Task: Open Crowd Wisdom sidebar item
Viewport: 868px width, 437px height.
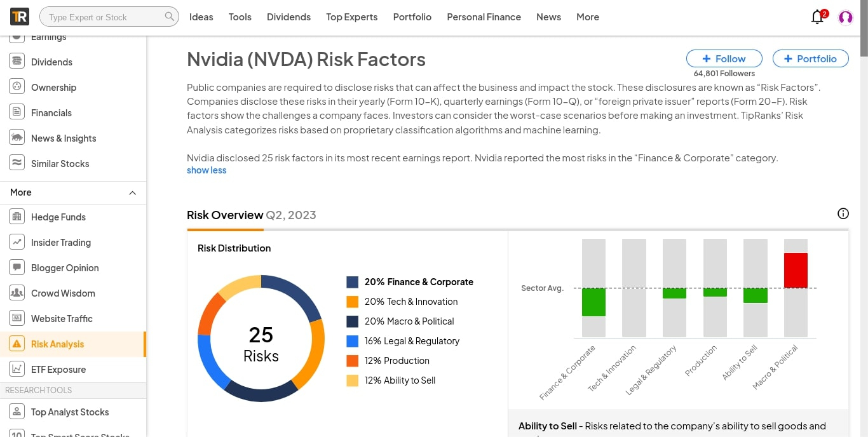Action: pyautogui.click(x=62, y=293)
